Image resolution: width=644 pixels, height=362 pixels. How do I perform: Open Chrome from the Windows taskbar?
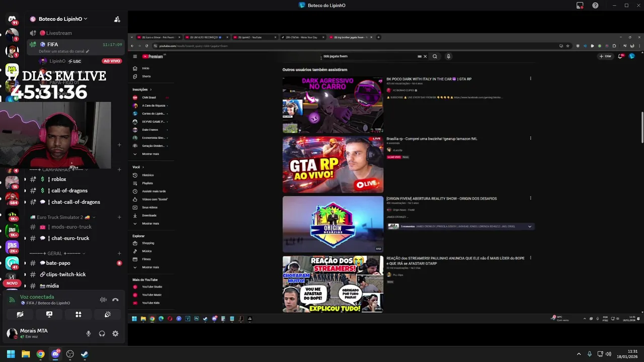pyautogui.click(x=40, y=354)
